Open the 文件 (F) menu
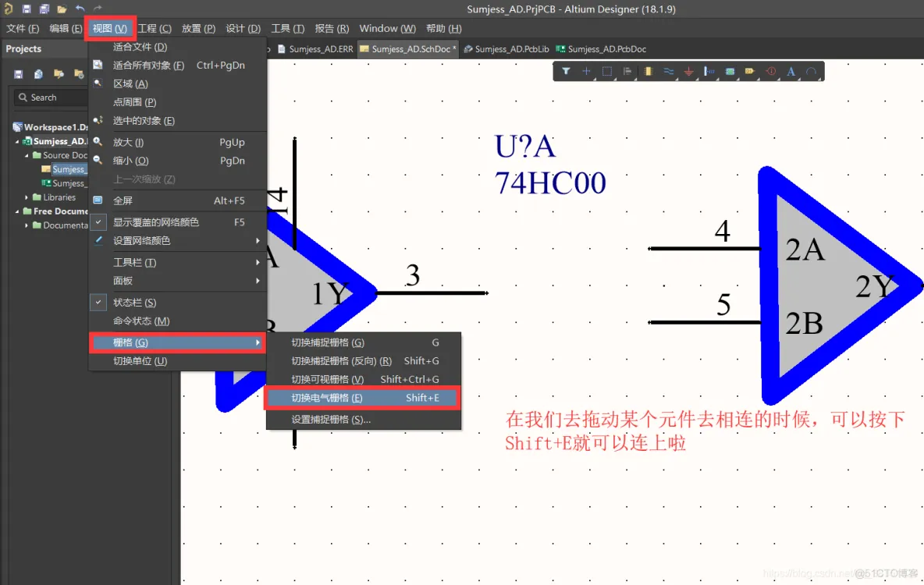 click(x=23, y=28)
